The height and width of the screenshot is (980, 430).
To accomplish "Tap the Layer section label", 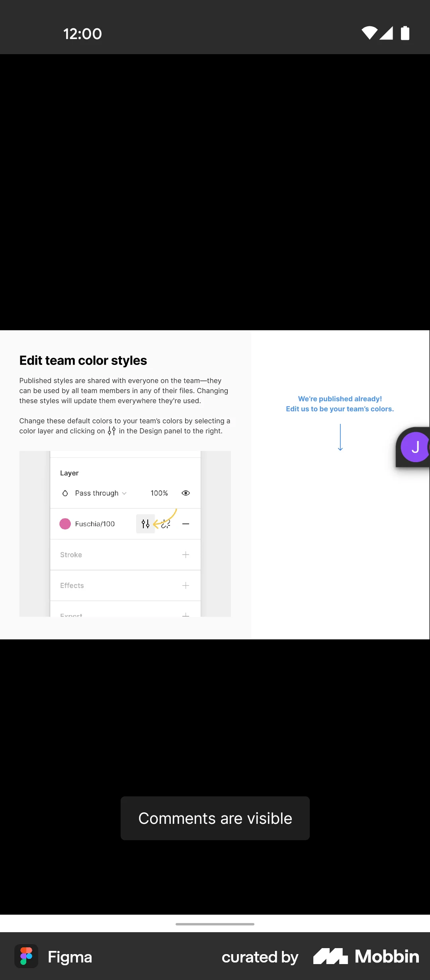I will 69,473.
